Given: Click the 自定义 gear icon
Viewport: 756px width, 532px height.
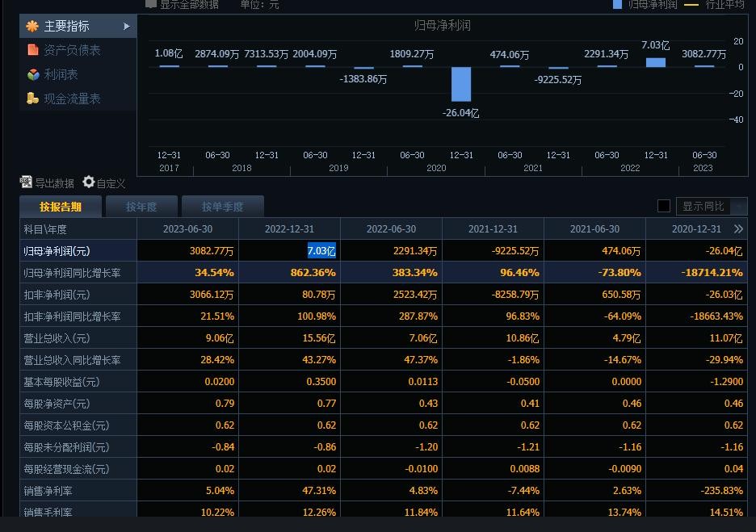Looking at the screenshot, I should (x=89, y=182).
